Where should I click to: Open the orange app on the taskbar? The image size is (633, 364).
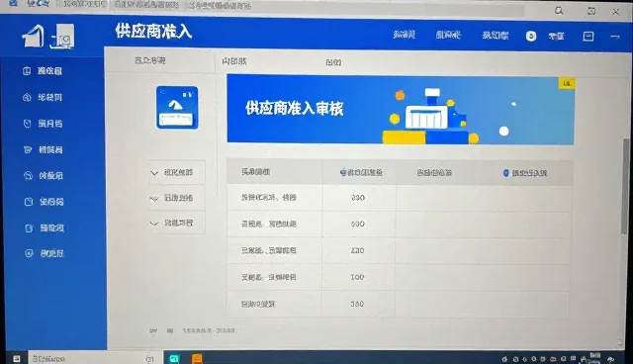tap(197, 358)
